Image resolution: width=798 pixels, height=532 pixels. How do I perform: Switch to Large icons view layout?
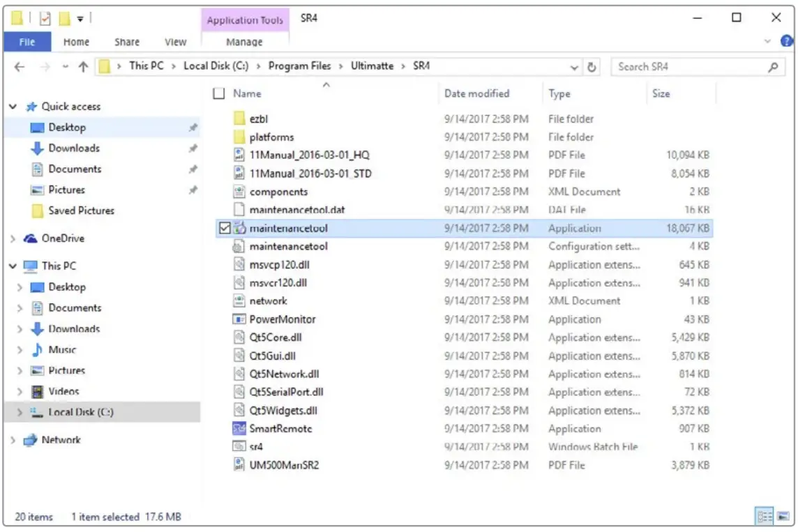click(x=784, y=517)
